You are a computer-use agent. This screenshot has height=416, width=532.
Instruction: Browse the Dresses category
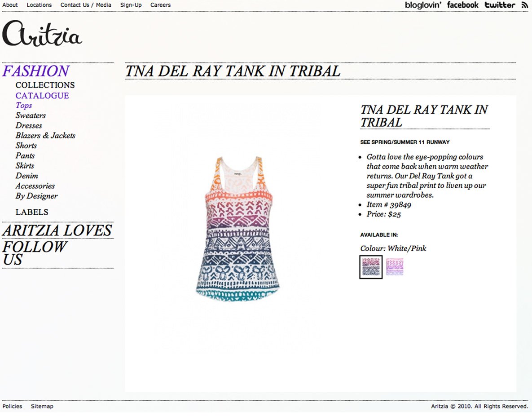tap(29, 125)
